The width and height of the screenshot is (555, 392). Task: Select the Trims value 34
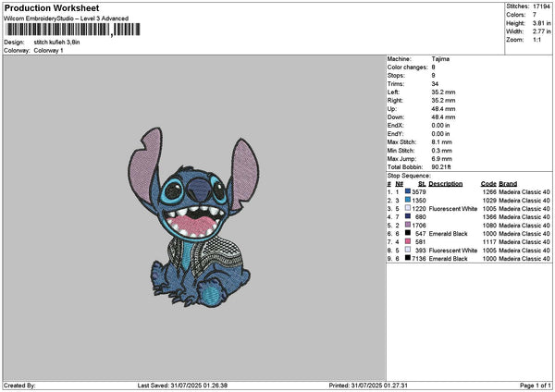(435, 84)
